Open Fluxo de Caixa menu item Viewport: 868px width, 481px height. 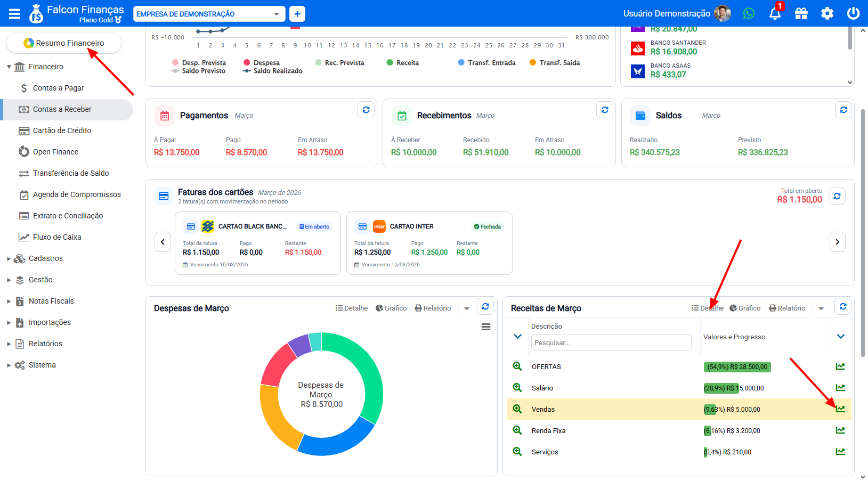[57, 237]
